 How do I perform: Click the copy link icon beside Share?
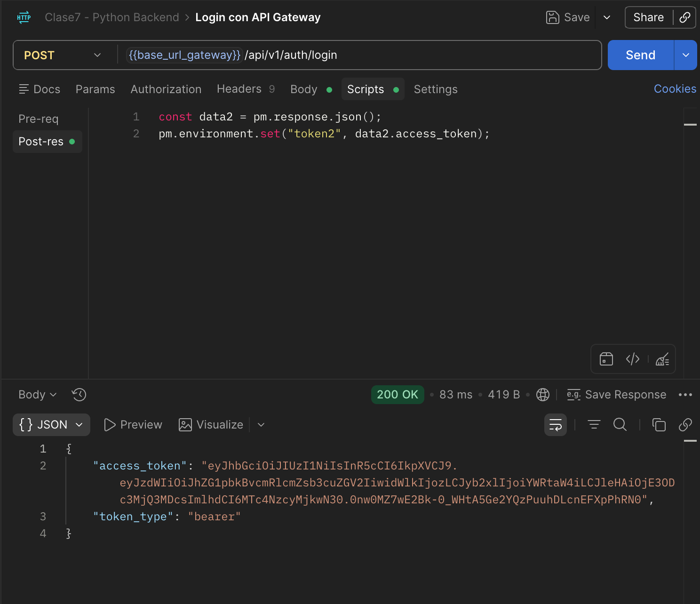point(685,17)
